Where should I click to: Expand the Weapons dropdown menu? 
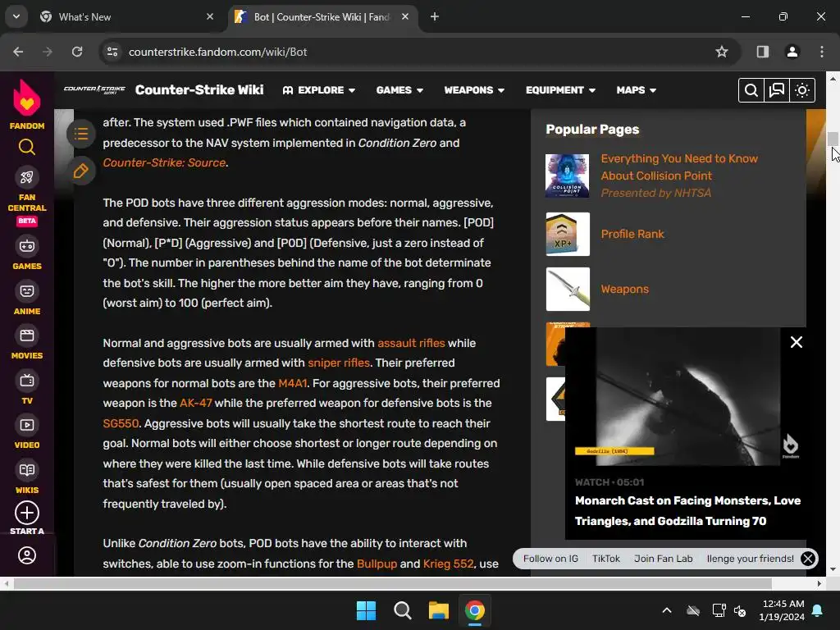tap(474, 90)
